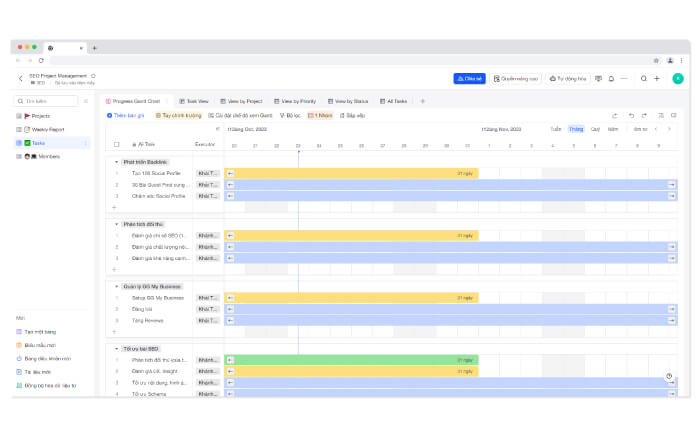700x436 pixels.
Task: Click yellow Gantt bar for Tạo 100 Social Profile
Action: [350, 173]
